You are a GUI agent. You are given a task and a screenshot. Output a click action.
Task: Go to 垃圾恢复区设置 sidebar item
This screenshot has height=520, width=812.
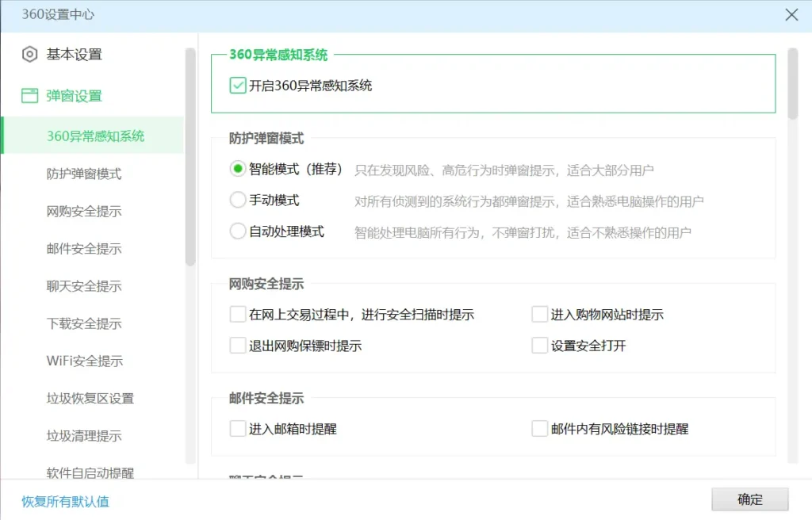click(90, 398)
